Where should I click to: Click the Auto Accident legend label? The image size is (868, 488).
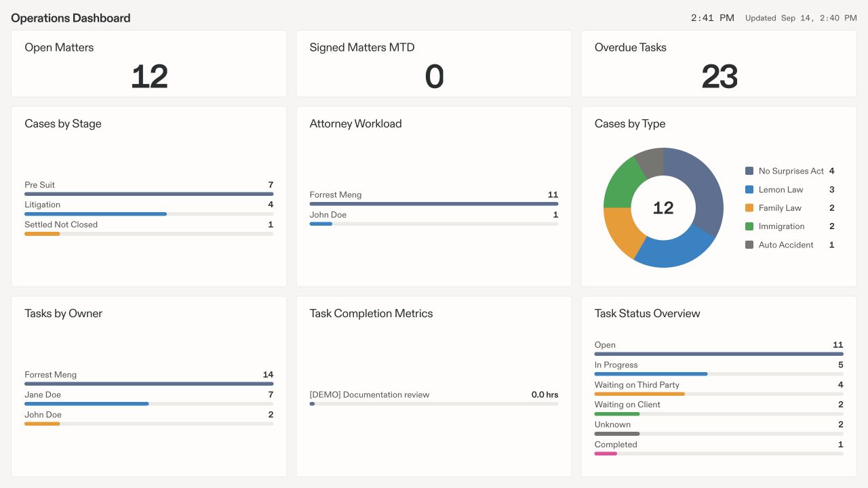(786, 245)
